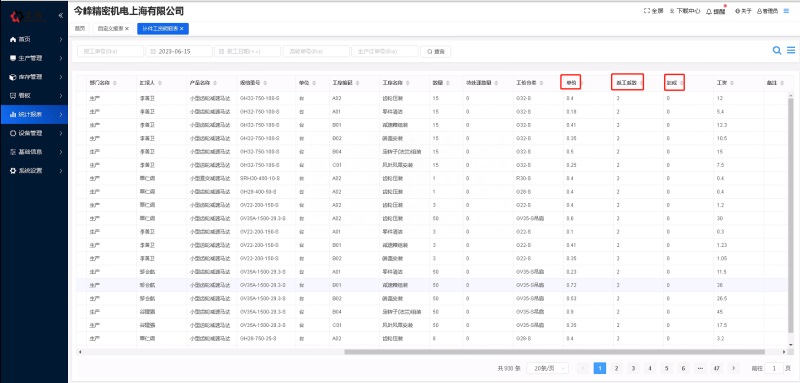The width and height of the screenshot is (800, 383).
Task: Open the 下载中心 download center
Action: click(x=685, y=11)
